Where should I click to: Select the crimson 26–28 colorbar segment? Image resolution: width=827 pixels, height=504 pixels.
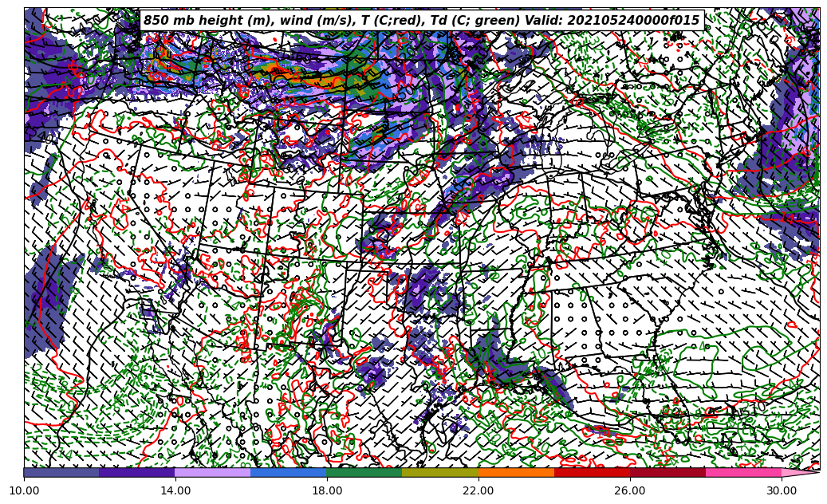point(668,472)
